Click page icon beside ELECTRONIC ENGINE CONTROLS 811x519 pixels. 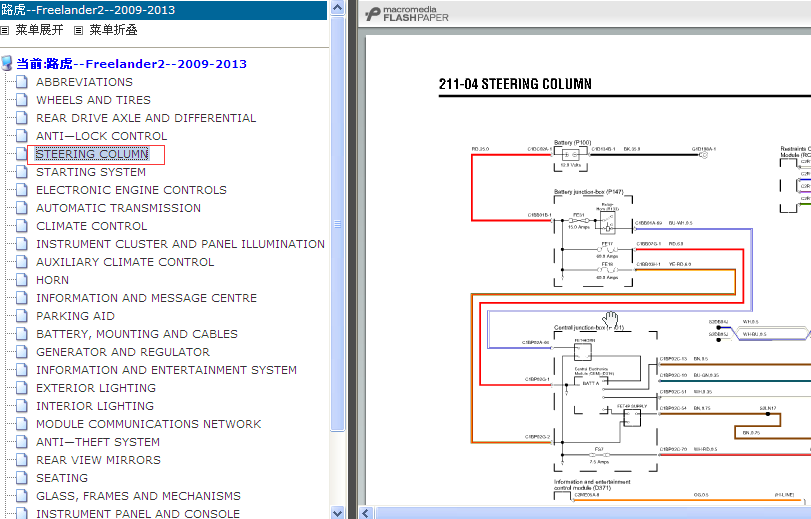pyautogui.click(x=22, y=190)
